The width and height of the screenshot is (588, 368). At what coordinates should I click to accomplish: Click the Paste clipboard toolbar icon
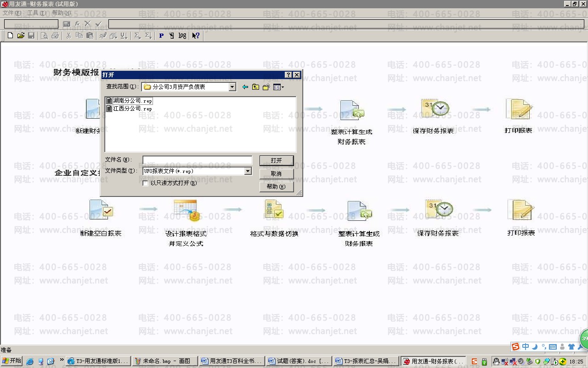(x=90, y=35)
